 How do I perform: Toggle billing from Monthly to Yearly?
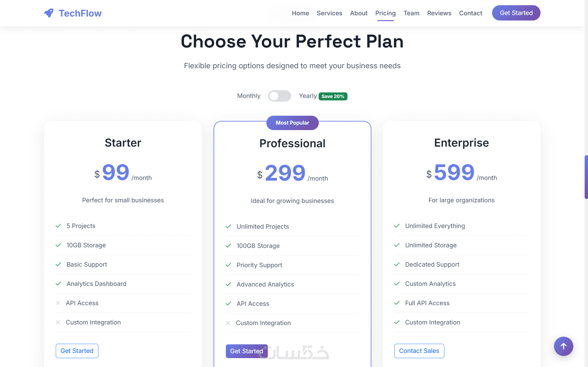click(279, 96)
